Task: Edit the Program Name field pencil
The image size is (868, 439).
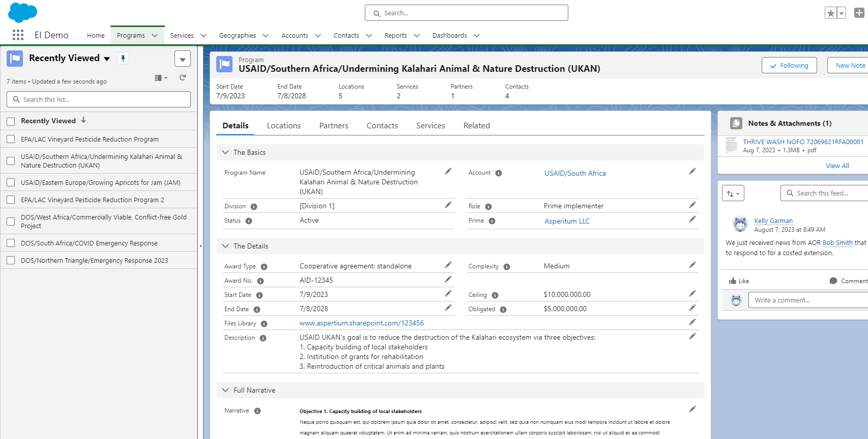Action: click(448, 172)
